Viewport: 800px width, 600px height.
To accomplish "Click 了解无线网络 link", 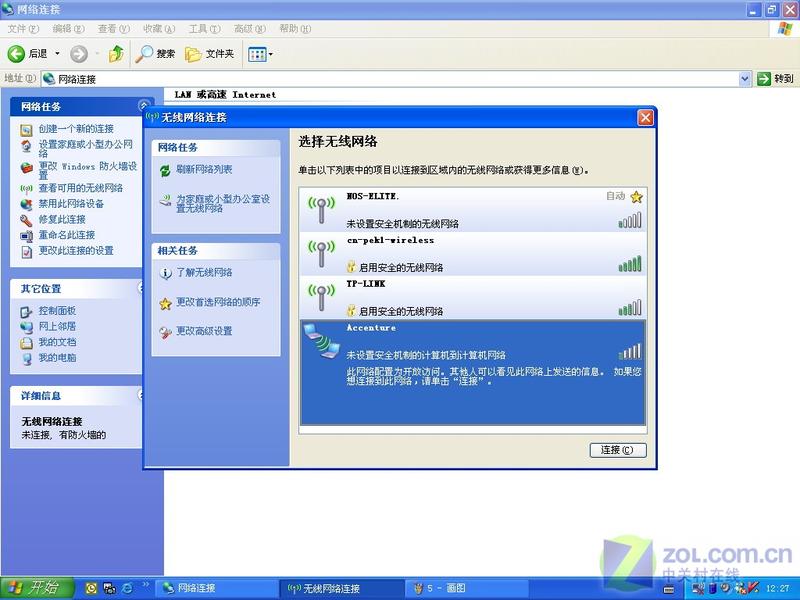I will pos(204,272).
